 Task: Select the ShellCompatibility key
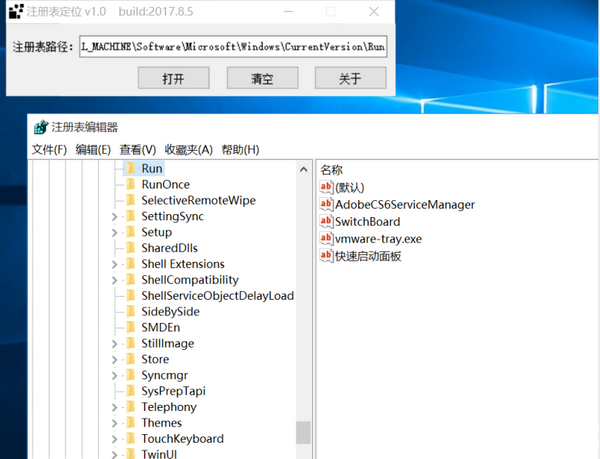190,280
